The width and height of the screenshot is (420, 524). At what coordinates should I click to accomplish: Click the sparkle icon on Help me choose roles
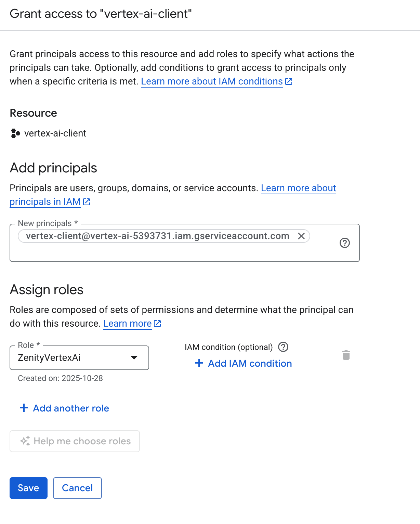25,441
